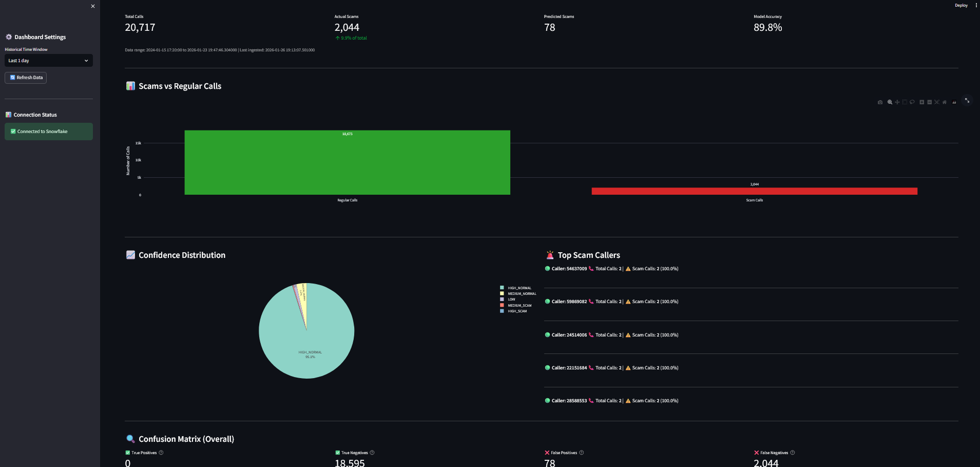Click the Deploy button
Viewport: 980px width, 467px height.
tap(961, 6)
